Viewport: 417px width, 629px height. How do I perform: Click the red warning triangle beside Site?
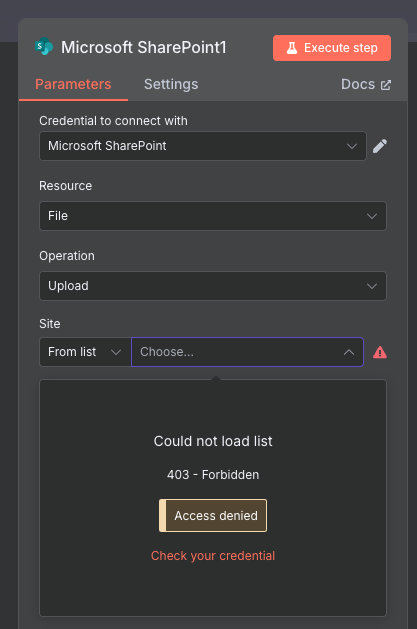[x=380, y=352]
